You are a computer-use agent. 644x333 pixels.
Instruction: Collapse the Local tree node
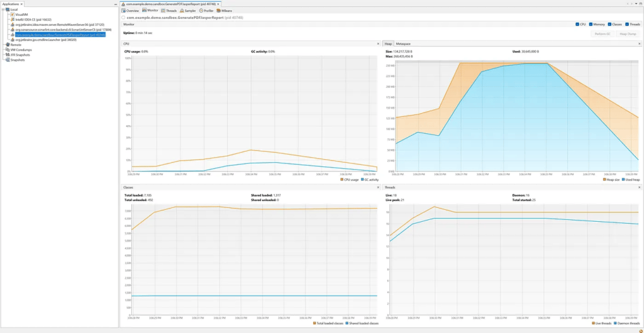(3, 9)
